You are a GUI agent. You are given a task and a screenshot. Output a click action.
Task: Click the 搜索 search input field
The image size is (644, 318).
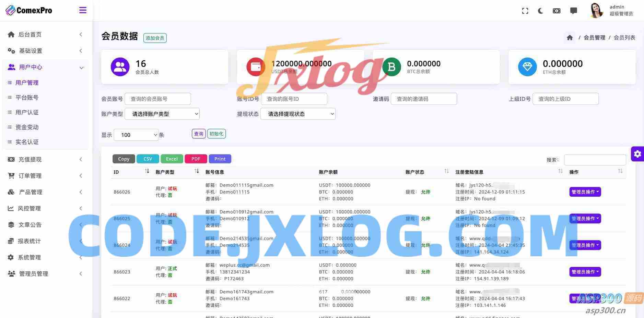click(x=595, y=159)
